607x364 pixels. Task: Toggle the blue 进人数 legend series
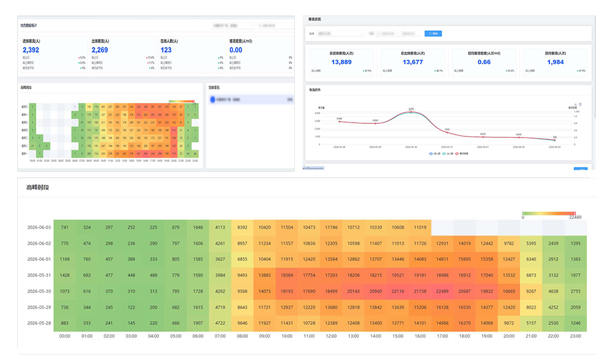[434, 154]
